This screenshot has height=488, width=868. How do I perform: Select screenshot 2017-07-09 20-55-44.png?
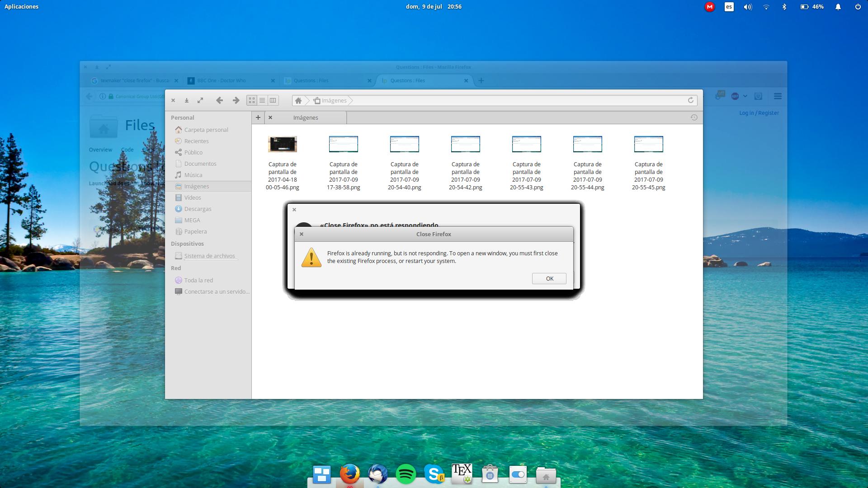[x=588, y=163]
